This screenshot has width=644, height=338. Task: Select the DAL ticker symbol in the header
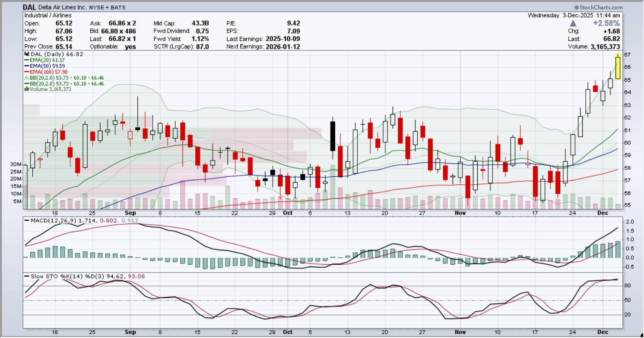[29, 7]
